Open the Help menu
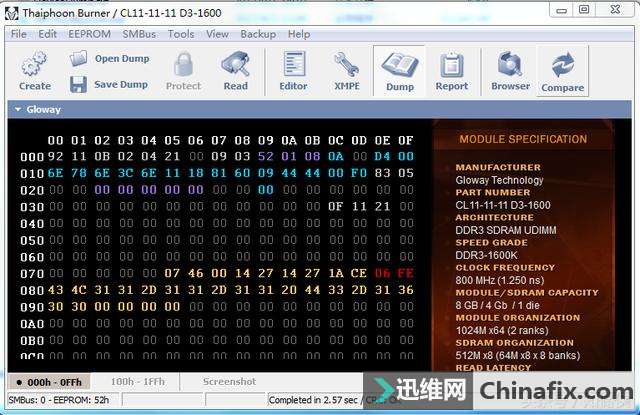Viewport: 640px width, 415px height. click(299, 34)
